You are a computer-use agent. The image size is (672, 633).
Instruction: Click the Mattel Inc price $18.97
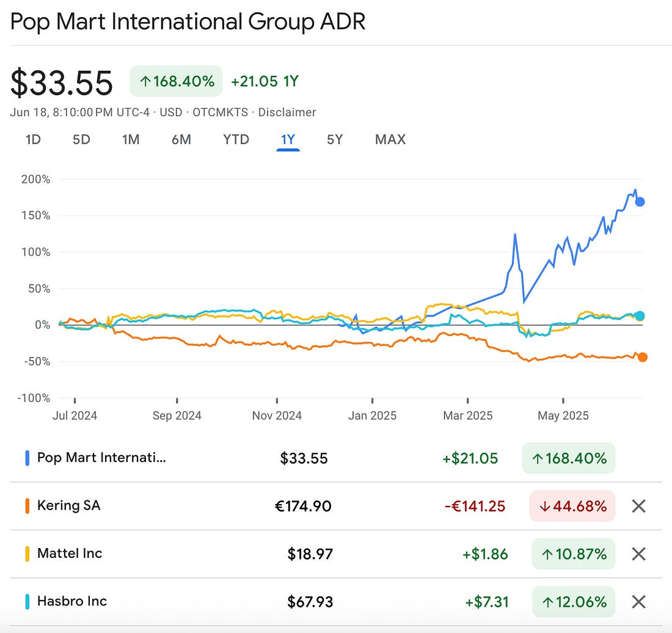[310, 554]
